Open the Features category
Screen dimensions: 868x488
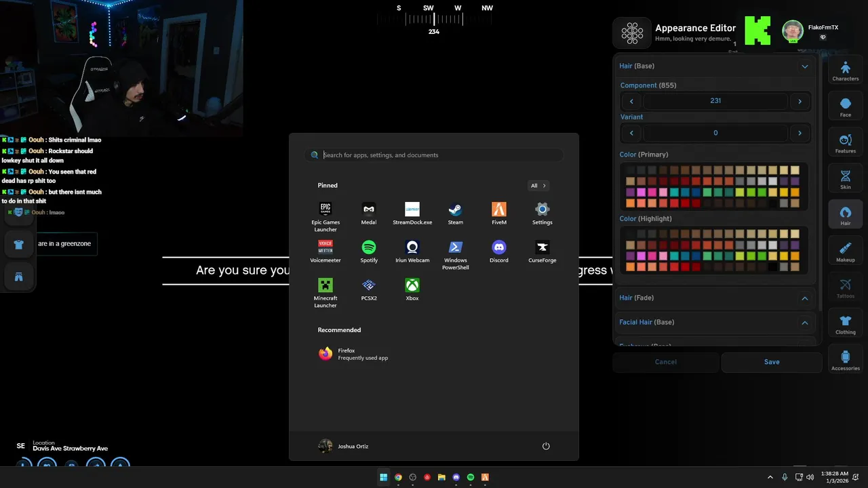coord(846,142)
